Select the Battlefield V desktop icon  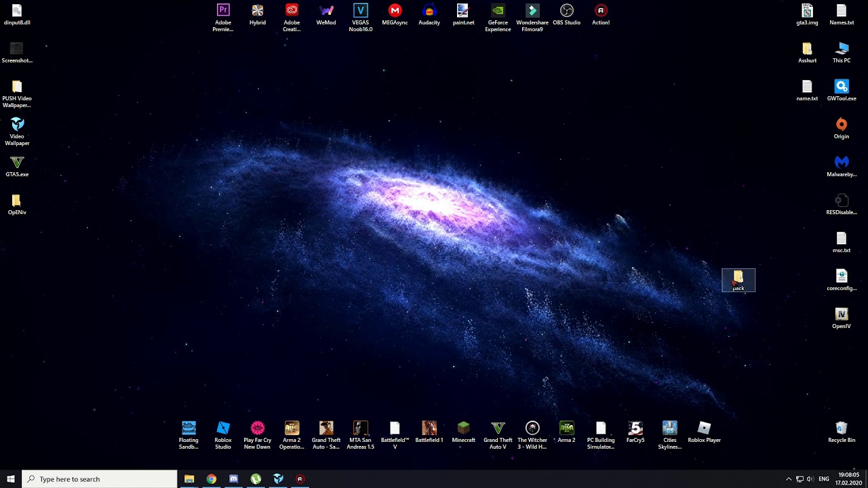(x=395, y=435)
